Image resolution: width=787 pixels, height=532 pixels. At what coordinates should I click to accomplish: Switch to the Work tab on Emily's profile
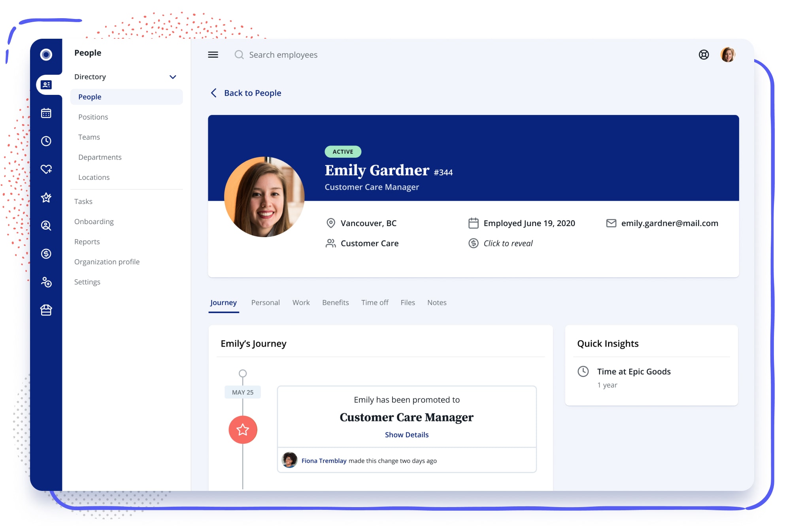(x=301, y=302)
